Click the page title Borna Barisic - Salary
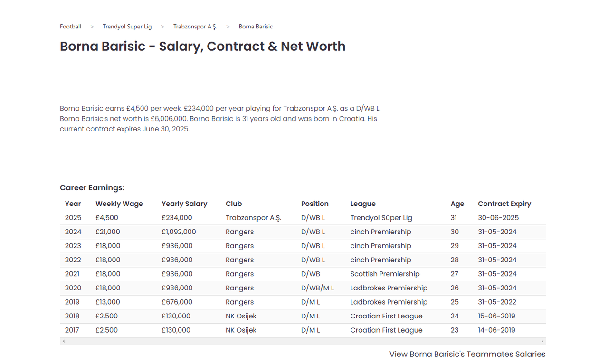Screen dimensions: 608x364 (x=203, y=47)
